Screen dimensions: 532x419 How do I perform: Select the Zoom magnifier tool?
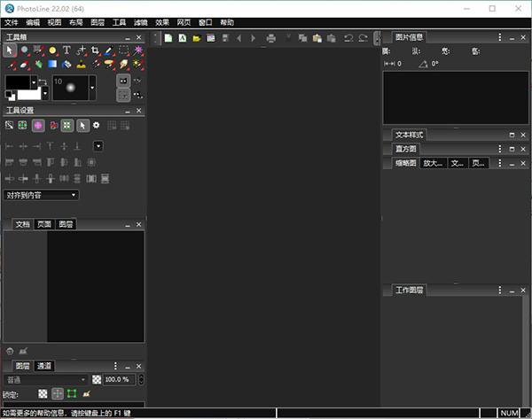[x=24, y=50]
